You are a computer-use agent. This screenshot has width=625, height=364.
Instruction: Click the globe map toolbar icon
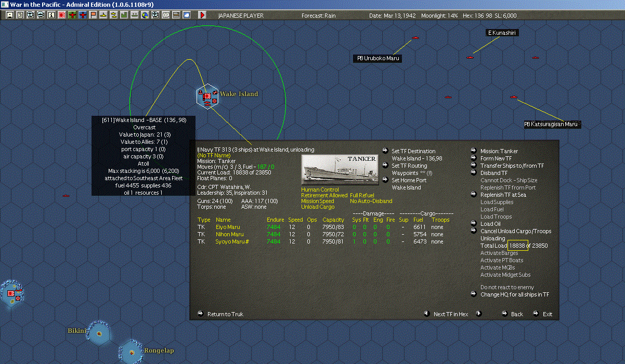pos(145,16)
